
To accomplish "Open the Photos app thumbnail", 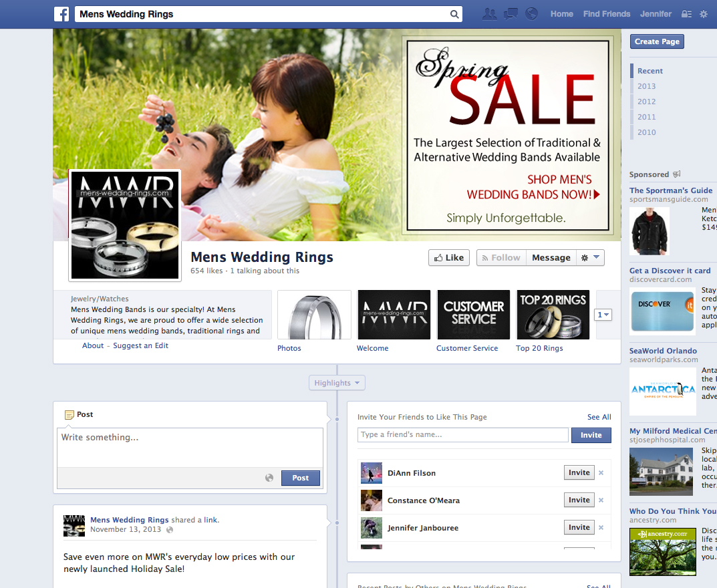I will click(x=314, y=315).
